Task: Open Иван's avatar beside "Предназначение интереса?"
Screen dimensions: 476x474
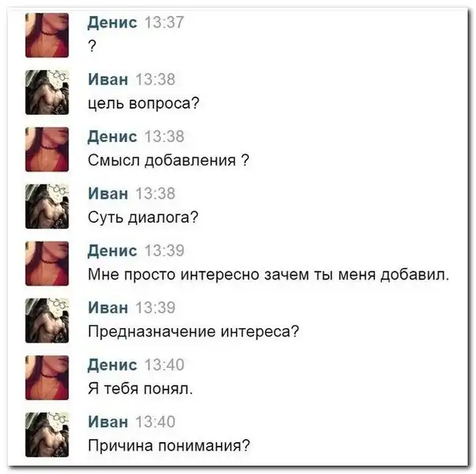Action: coord(47,321)
